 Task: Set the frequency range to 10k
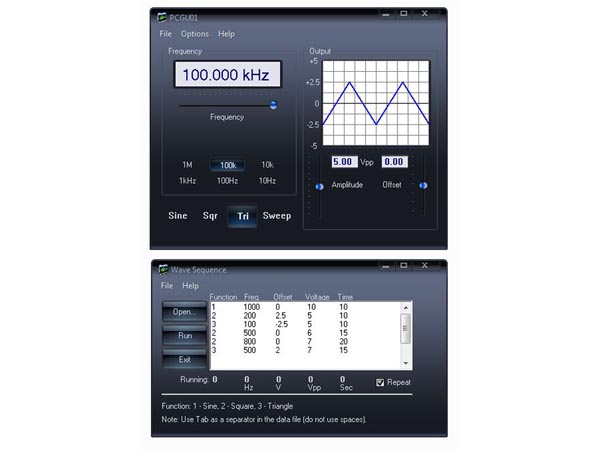coord(267,165)
